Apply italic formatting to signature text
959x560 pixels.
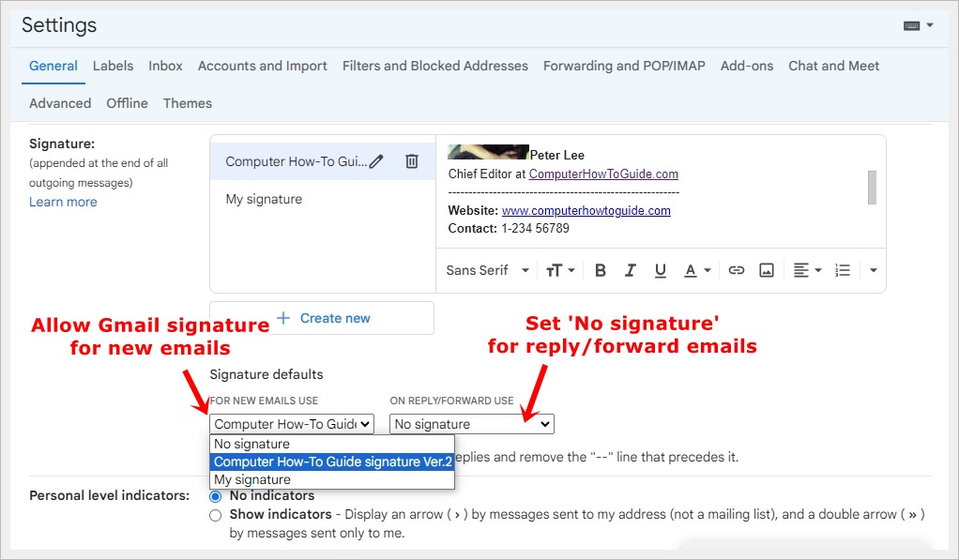[x=631, y=269]
